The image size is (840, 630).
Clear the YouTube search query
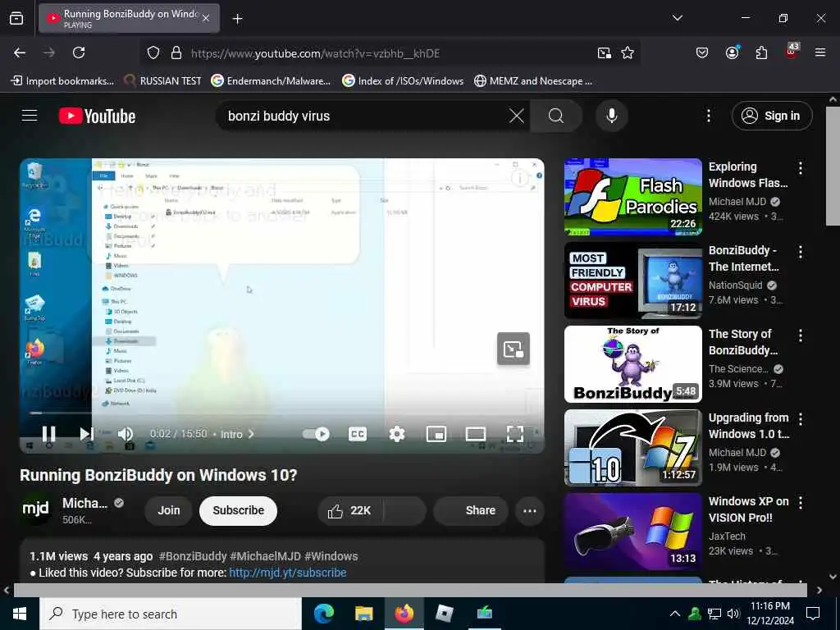coord(517,116)
